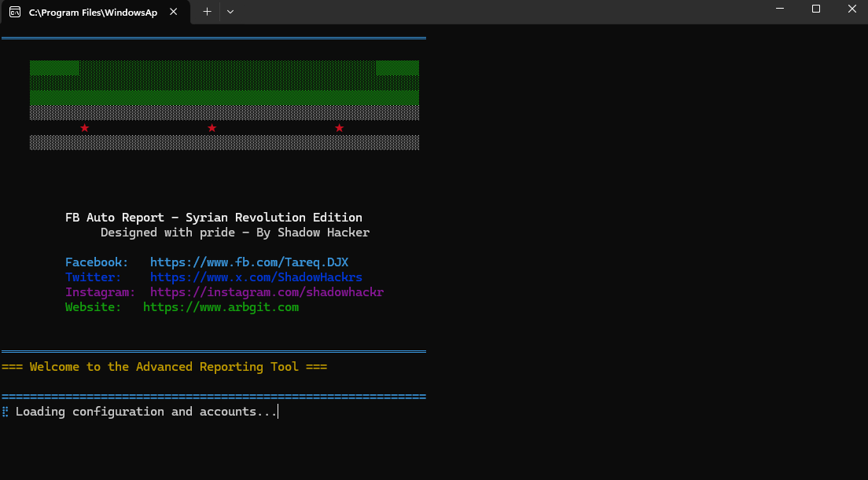Click the 'Loading configuration and accounts...' line
The image size is (868, 480).
coord(146,412)
